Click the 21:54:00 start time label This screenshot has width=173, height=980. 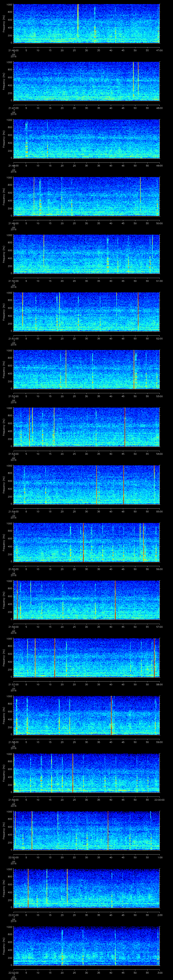pos(14,511)
